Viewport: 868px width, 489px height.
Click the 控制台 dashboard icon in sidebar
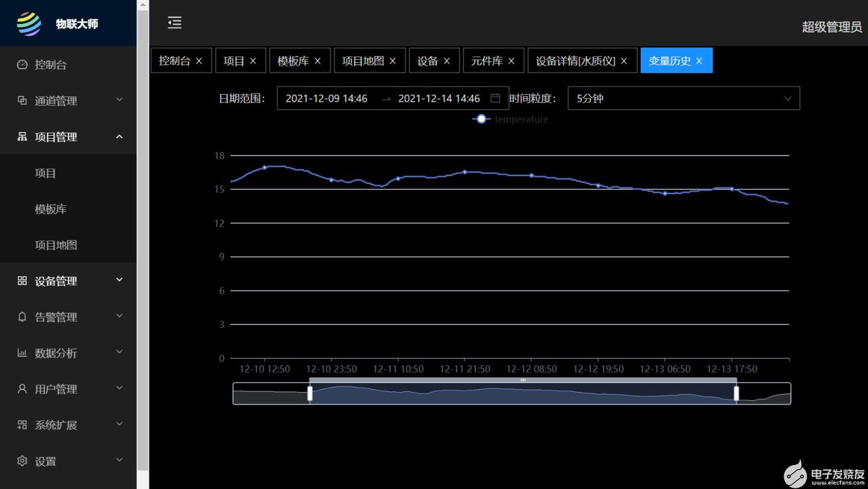[22, 65]
